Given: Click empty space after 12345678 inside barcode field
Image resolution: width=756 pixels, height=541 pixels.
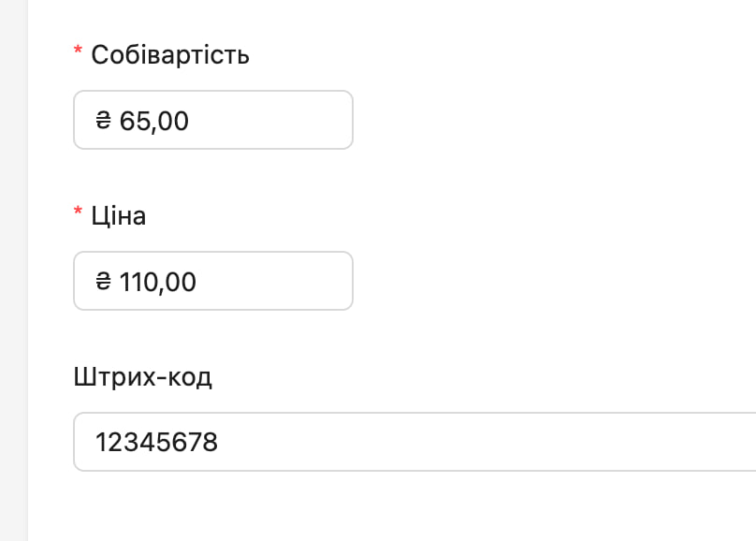Looking at the screenshot, I should 482,442.
